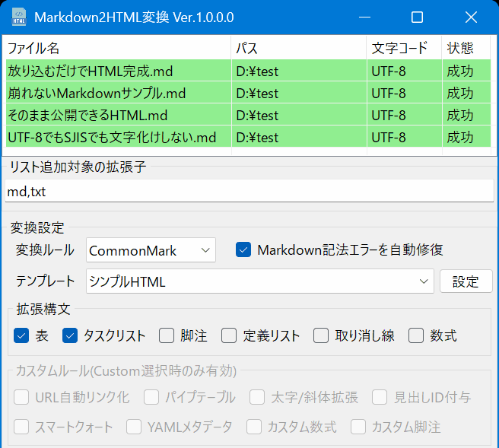This screenshot has width=499, height=448.
Task: Click the 文字コード column header
Action: click(x=404, y=48)
